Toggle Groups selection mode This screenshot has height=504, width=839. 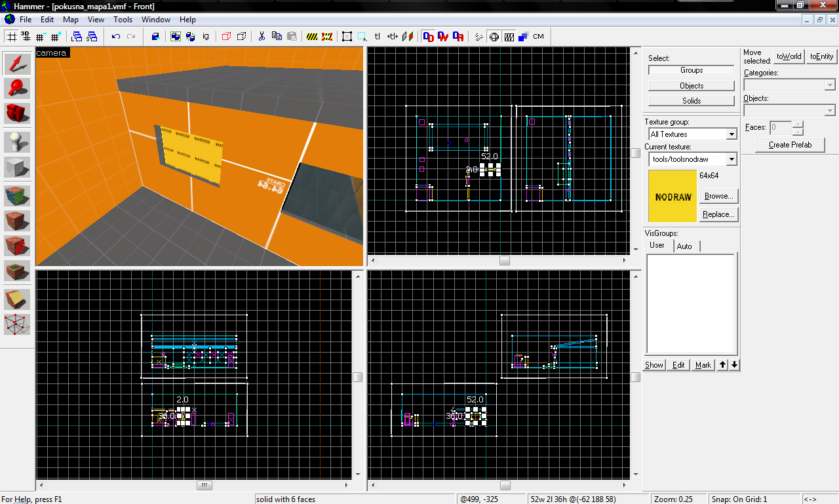(691, 70)
